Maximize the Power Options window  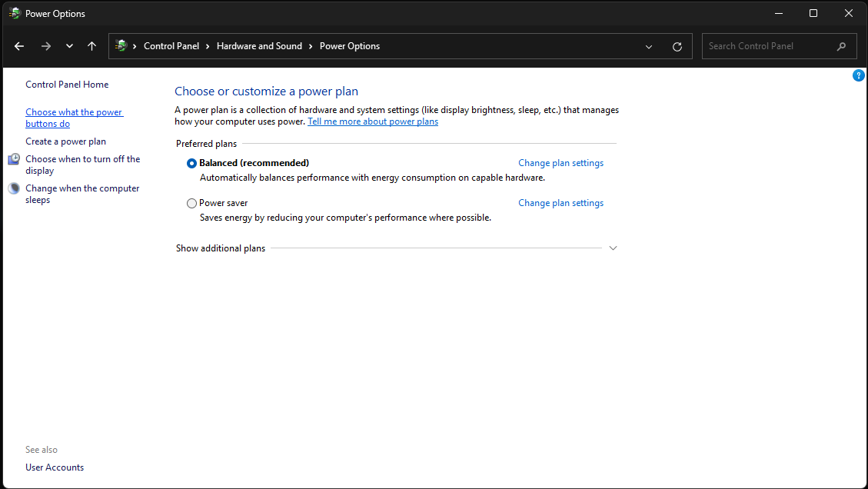[x=813, y=13]
